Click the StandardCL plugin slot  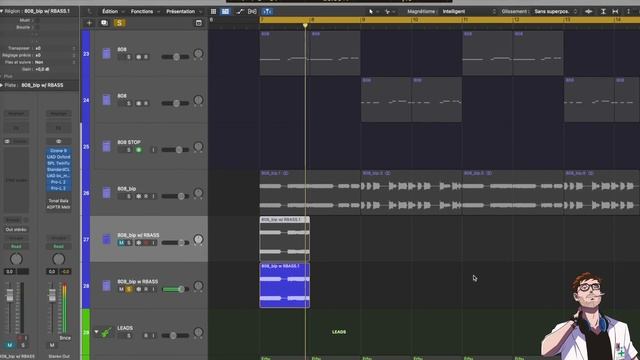pos(58,169)
